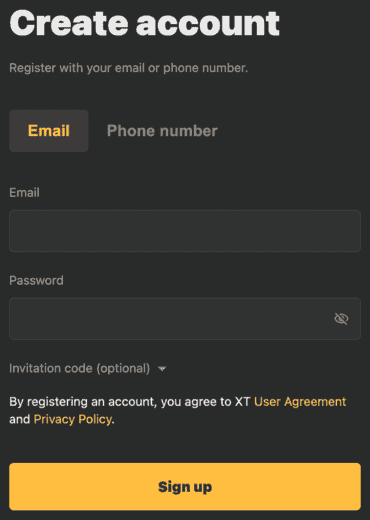Click the Email address input field

185,231
